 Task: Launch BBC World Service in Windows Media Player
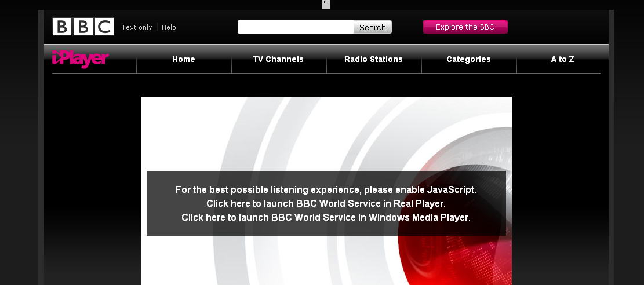(x=326, y=217)
